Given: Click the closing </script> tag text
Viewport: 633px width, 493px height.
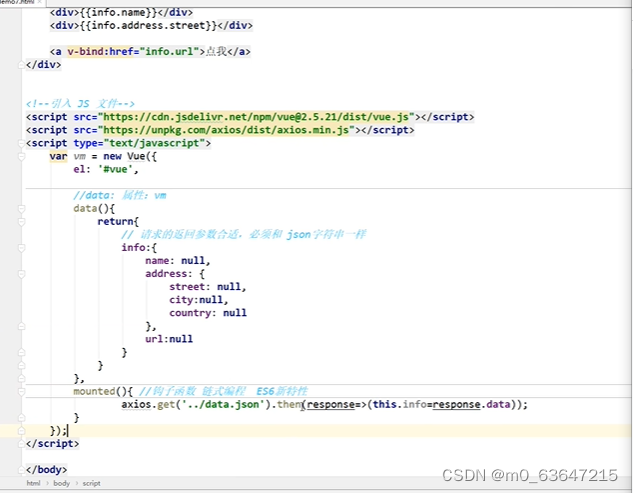Looking at the screenshot, I should pos(52,444).
